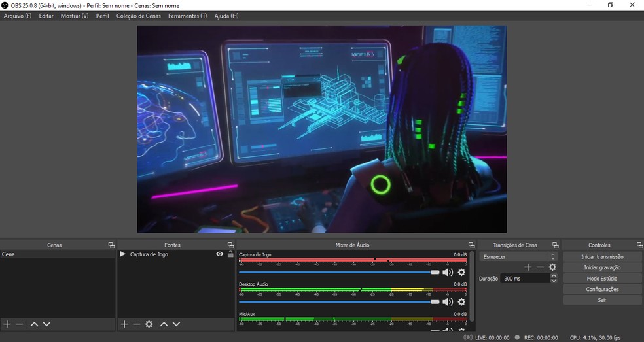The height and width of the screenshot is (342, 644).
Task: Open the Ferramentas (T) menu
Action: (x=187, y=16)
